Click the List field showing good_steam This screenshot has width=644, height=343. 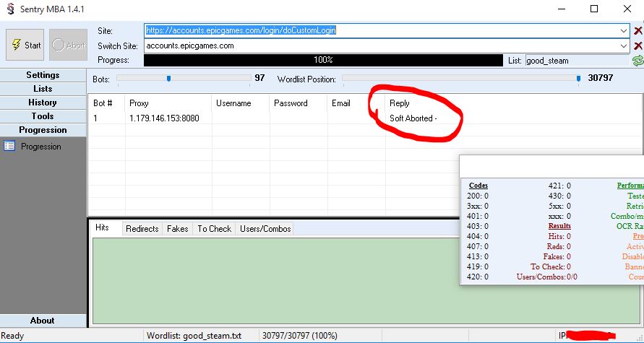(577, 61)
